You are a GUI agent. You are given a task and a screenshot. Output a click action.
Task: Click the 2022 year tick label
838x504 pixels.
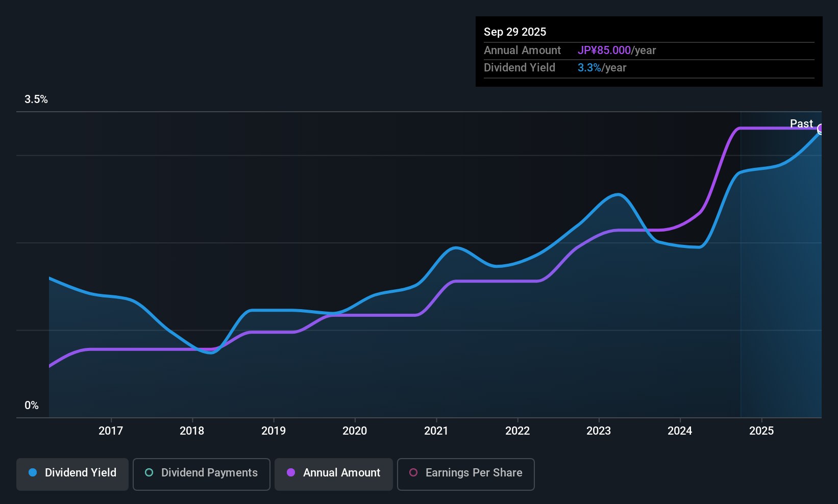(517, 431)
